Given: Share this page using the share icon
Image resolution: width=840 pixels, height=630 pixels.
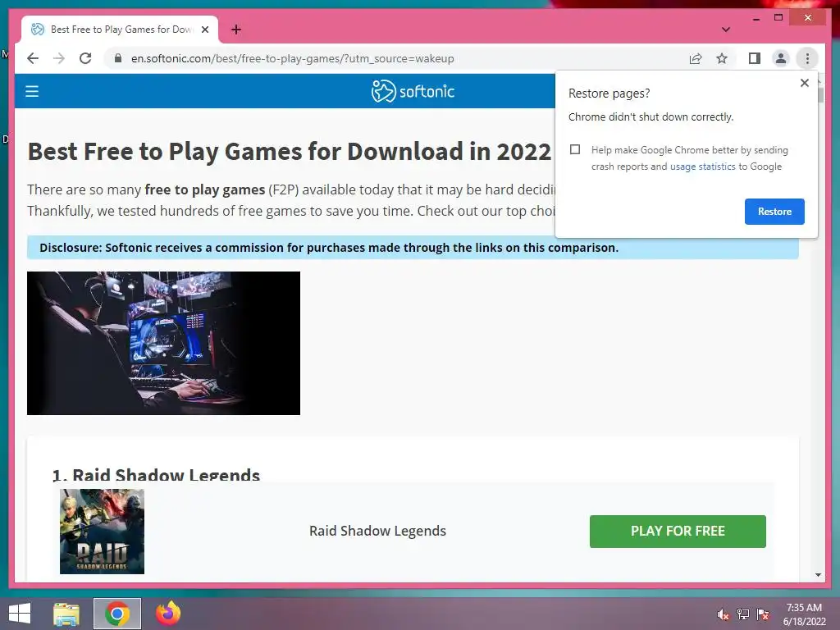Looking at the screenshot, I should click(696, 58).
